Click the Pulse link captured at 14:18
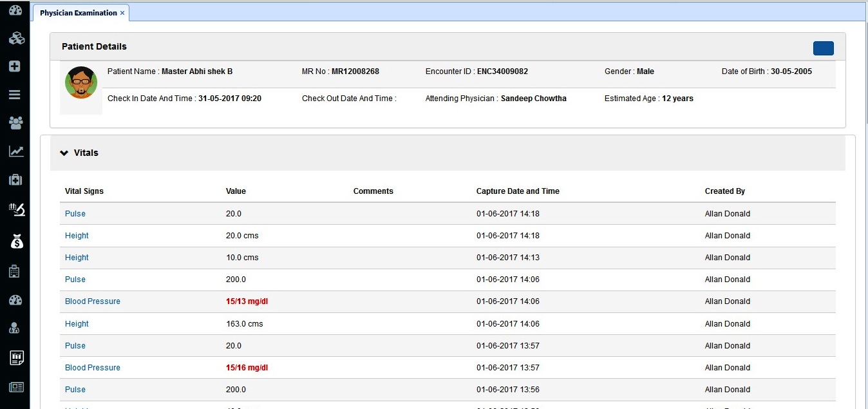Screen dimensions: 868x409 point(75,214)
